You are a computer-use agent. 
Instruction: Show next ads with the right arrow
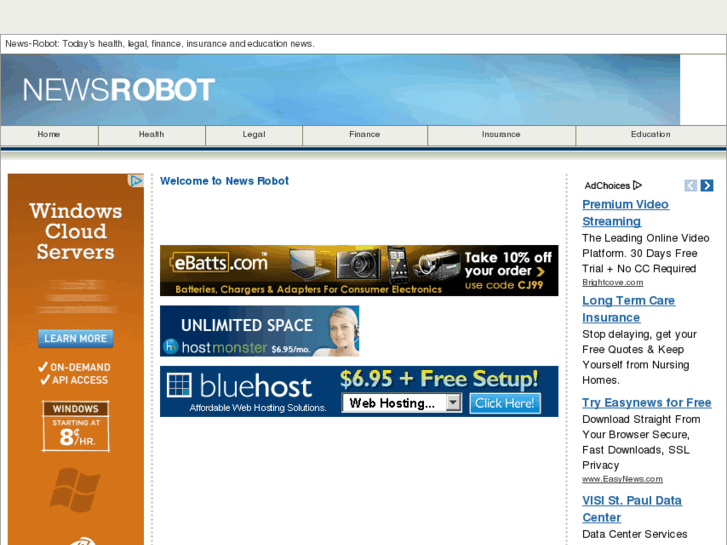point(707,186)
